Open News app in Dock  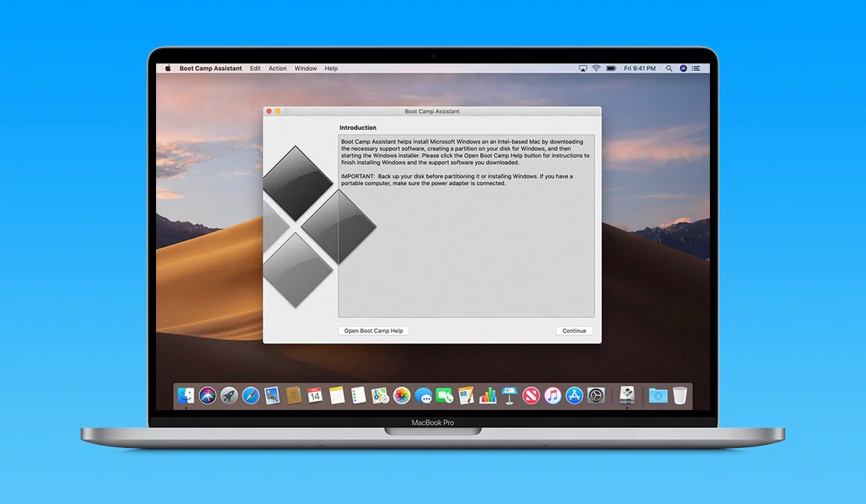[531, 396]
